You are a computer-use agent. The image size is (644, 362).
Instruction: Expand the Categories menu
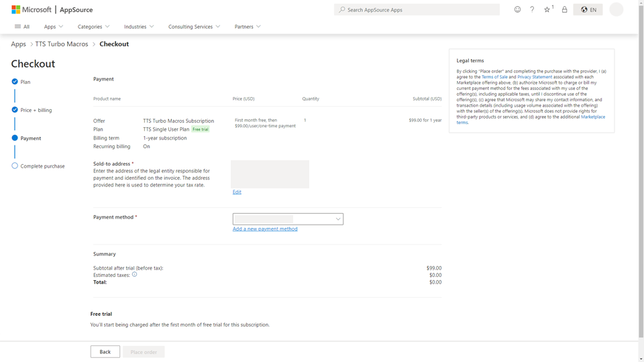(x=94, y=27)
